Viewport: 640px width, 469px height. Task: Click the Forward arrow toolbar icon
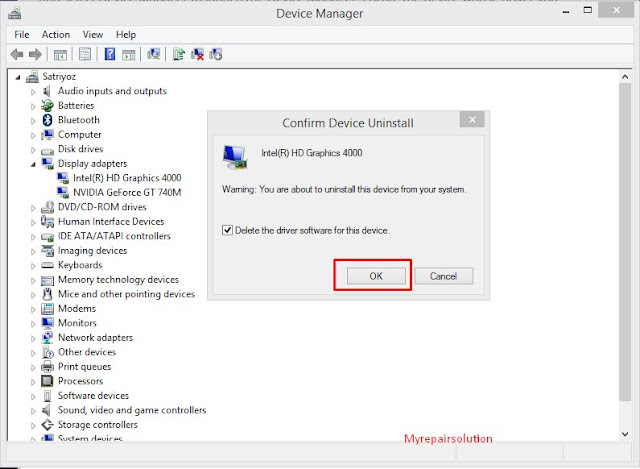[35, 54]
